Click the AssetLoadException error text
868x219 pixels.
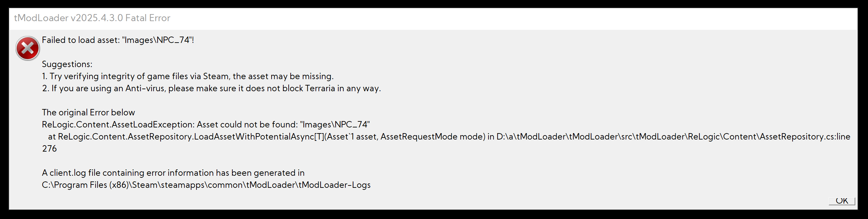(x=118, y=125)
